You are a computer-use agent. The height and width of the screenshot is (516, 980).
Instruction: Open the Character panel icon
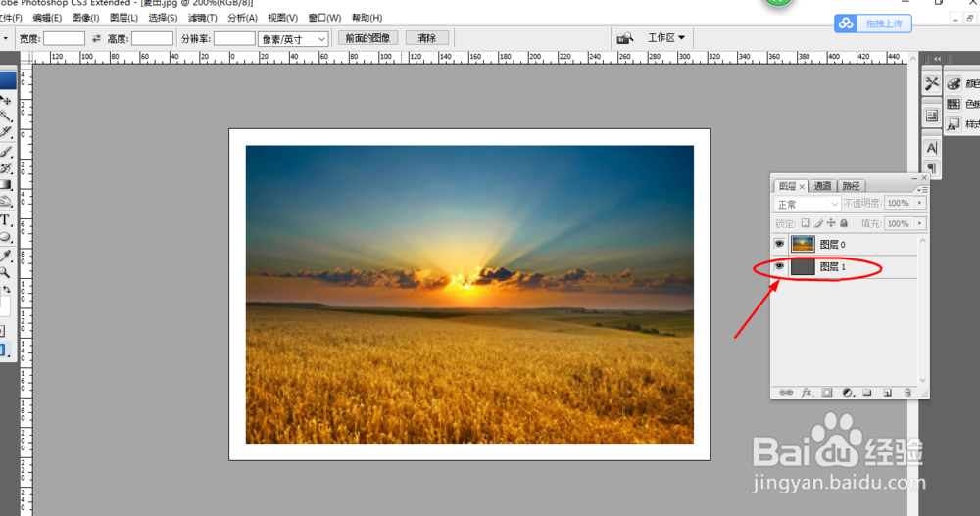click(x=932, y=148)
